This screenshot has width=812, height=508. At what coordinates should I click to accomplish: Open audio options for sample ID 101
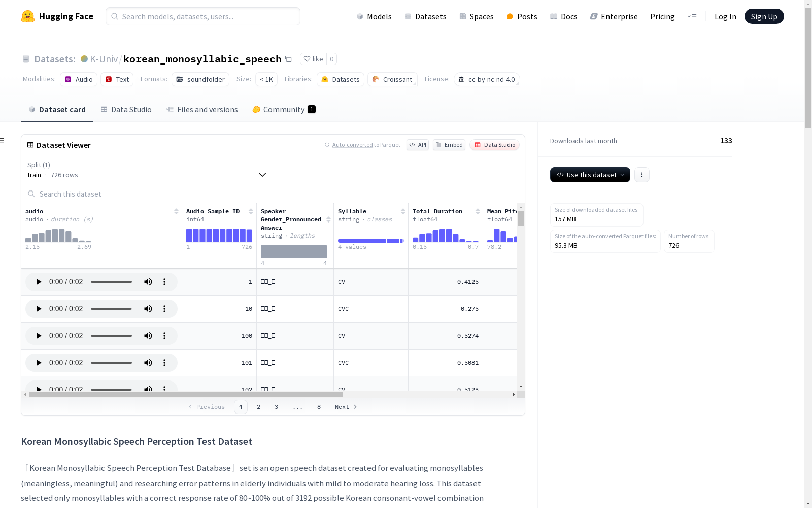pos(164,363)
